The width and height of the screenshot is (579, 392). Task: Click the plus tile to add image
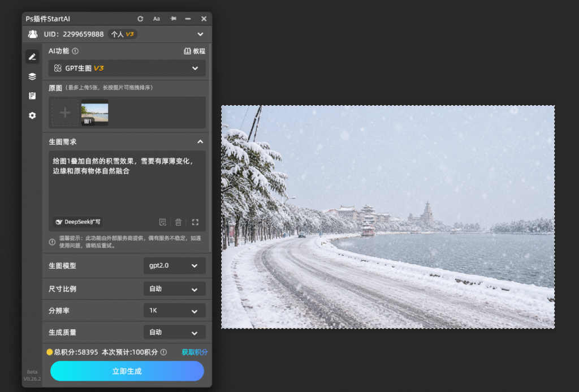(x=65, y=113)
